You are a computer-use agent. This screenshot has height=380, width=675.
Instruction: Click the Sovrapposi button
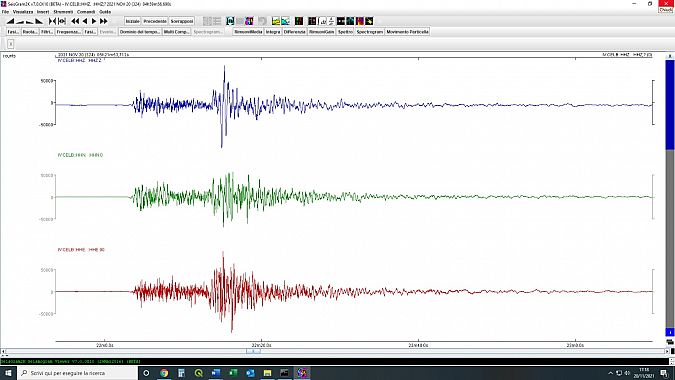point(182,21)
